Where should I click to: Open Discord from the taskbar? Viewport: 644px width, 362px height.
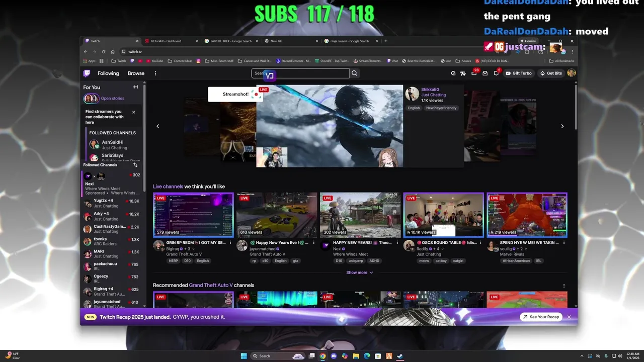point(334,356)
